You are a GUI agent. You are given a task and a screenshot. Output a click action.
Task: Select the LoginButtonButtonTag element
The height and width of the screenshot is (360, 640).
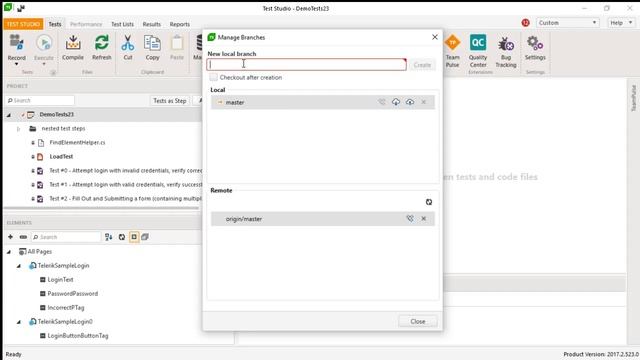point(78,336)
